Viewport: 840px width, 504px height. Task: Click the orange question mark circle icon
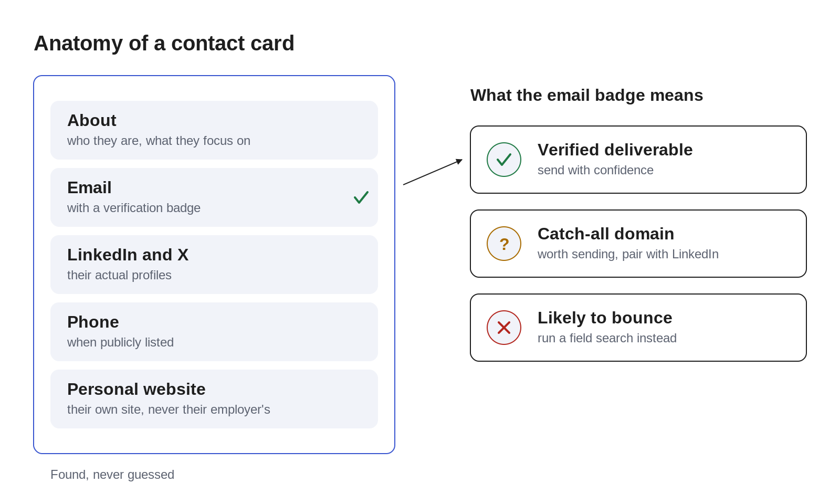[504, 244]
